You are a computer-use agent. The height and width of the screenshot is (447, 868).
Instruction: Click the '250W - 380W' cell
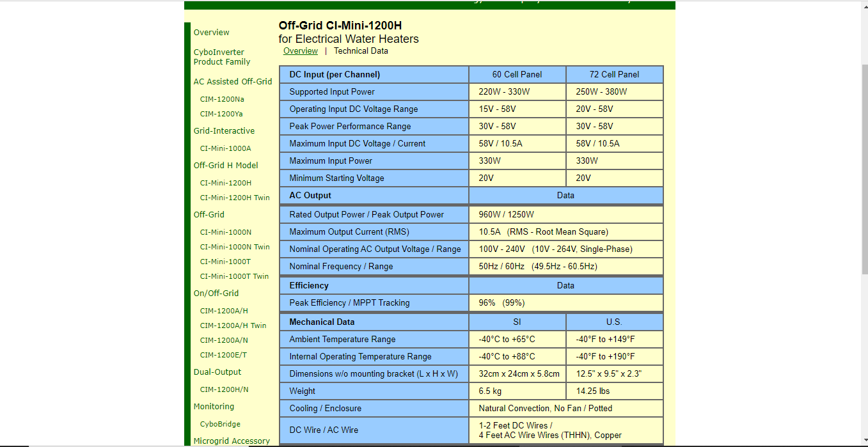[615, 92]
